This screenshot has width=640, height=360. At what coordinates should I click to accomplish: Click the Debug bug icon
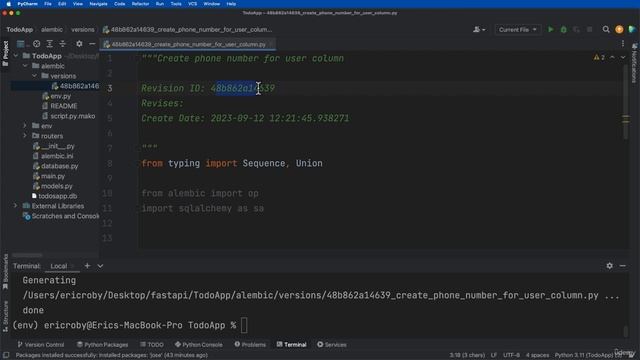tap(564, 29)
